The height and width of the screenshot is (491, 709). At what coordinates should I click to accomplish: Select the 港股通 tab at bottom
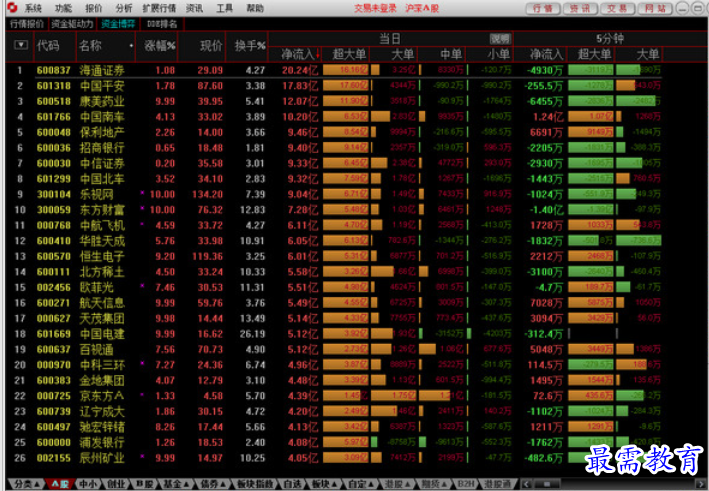(497, 484)
